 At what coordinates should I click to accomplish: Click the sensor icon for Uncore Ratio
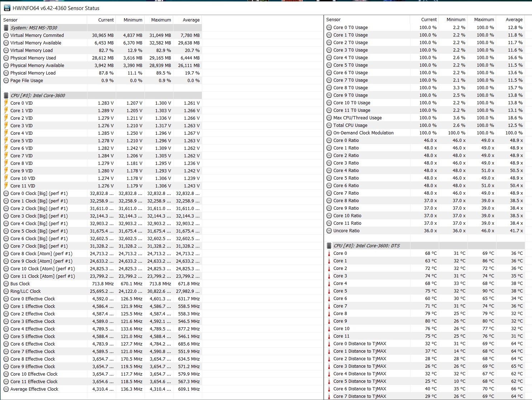pyautogui.click(x=329, y=230)
